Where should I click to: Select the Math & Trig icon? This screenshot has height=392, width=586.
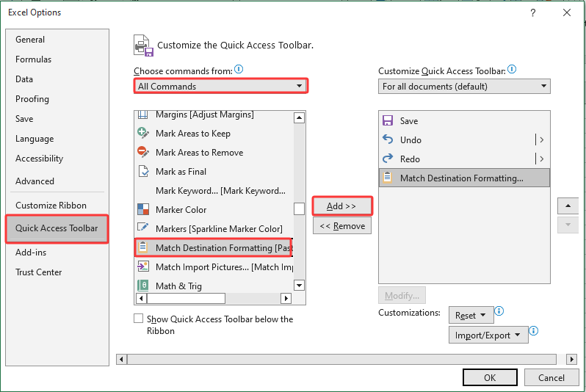tap(143, 286)
